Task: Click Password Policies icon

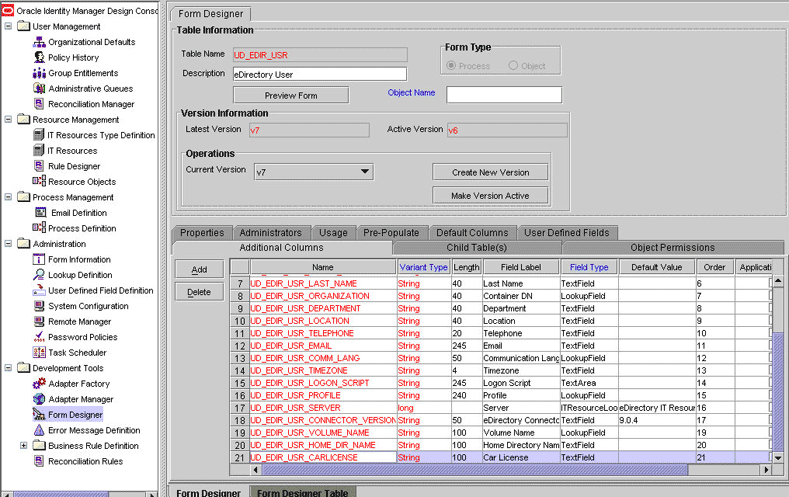Action: pyautogui.click(x=39, y=337)
